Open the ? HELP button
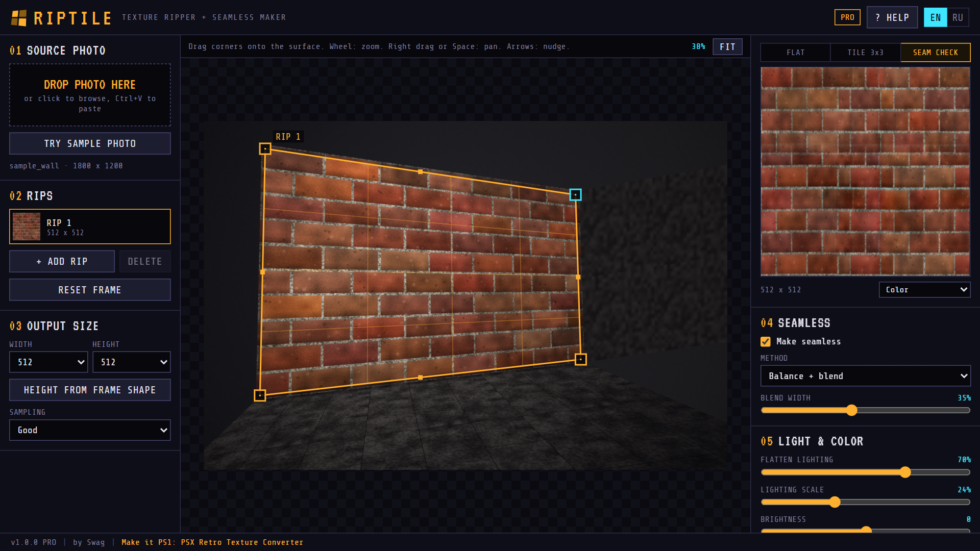 click(892, 17)
